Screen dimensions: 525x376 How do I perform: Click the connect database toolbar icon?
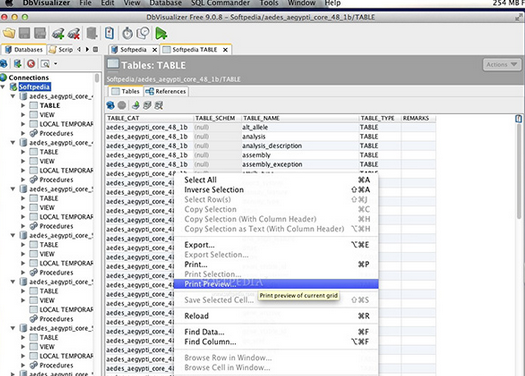click(58, 33)
